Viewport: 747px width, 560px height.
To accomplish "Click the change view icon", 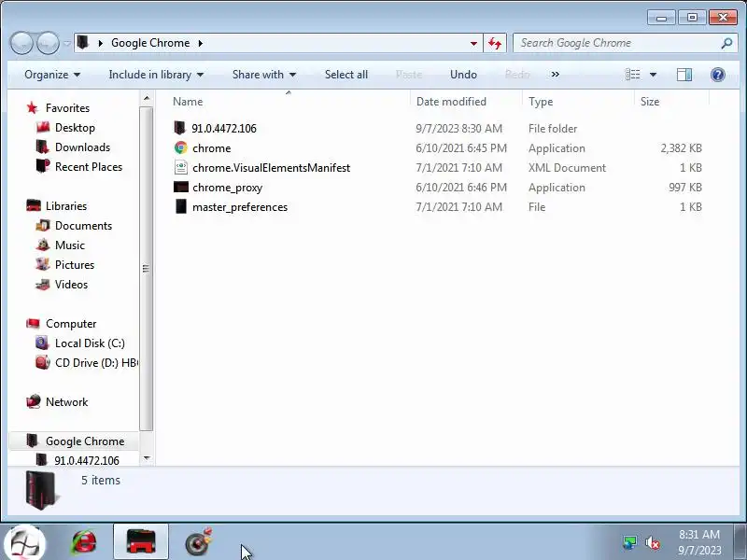I will click(x=633, y=75).
